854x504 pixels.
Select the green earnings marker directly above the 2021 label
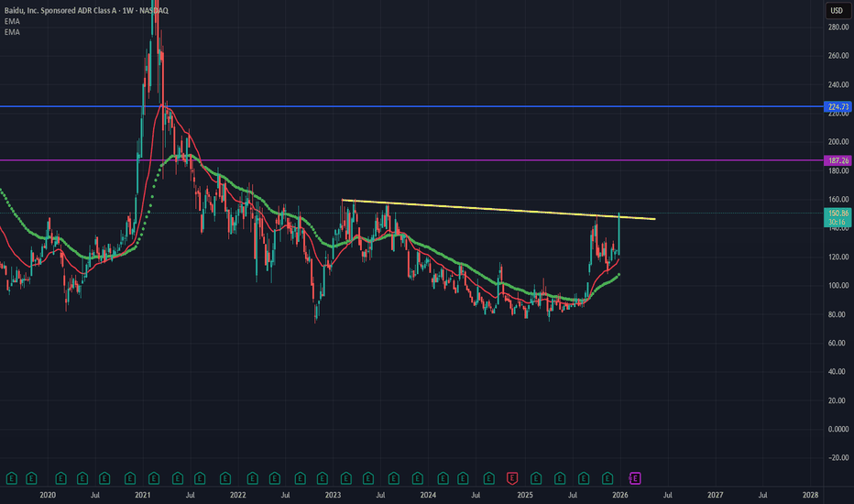tap(154, 478)
